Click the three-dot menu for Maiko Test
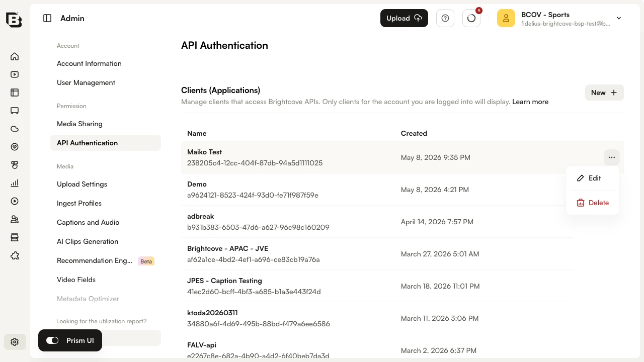 [x=611, y=157]
